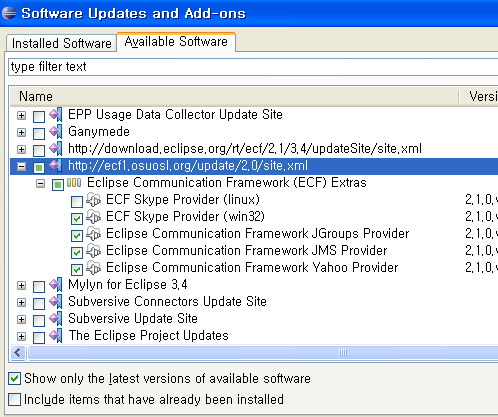Screen dimensions: 498x417
Task: Expand The Eclipse Project Updates node
Action: [x=21, y=337]
